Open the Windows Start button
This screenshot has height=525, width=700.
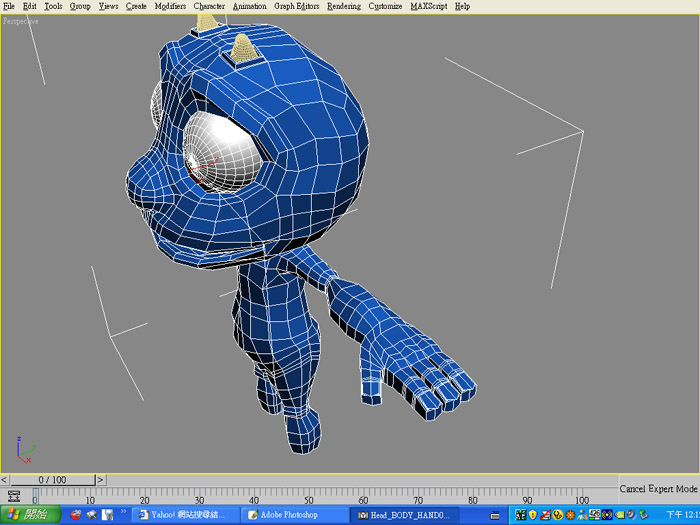point(30,515)
